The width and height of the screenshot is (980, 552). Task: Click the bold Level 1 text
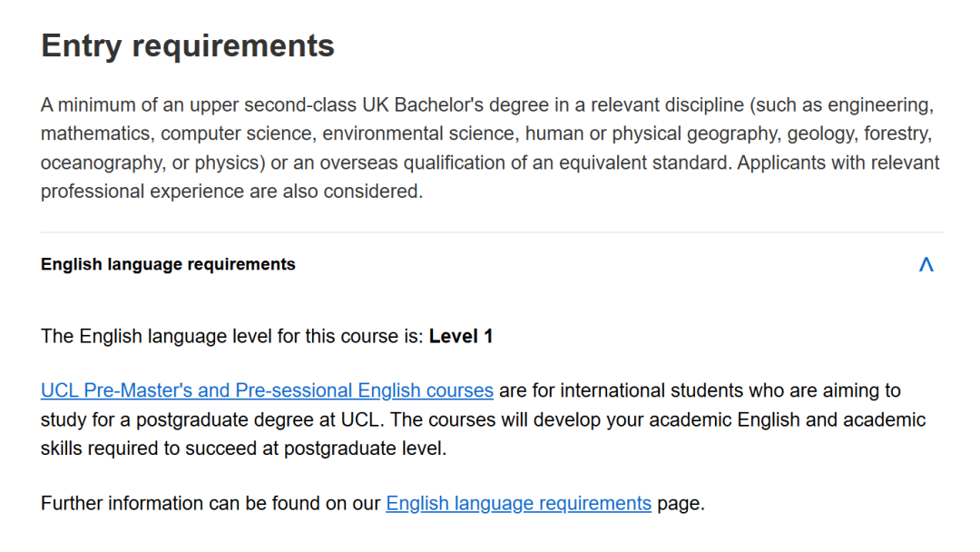click(461, 336)
